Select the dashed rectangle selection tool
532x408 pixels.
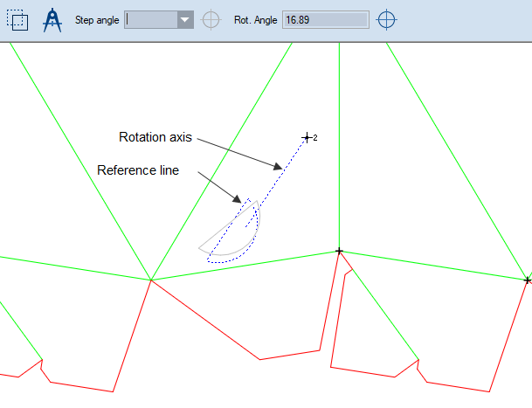pyautogui.click(x=18, y=19)
